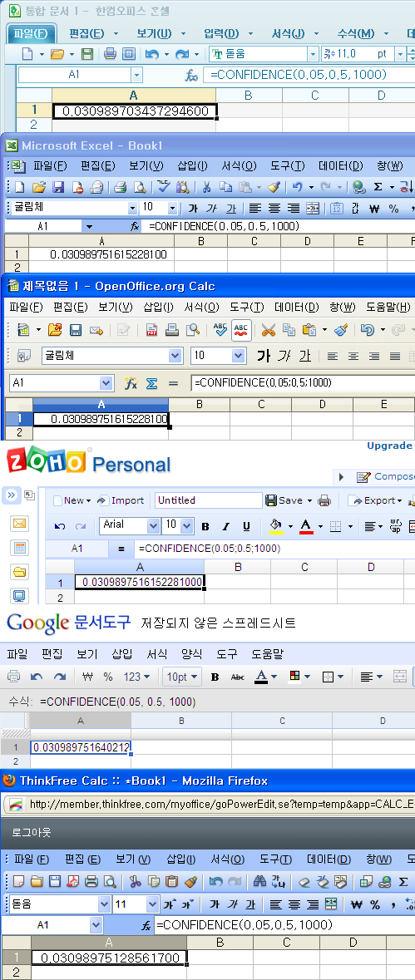The height and width of the screenshot is (980, 415).
Task: Open the 10pt font size dropdown in Google Docs
Action: 181,677
